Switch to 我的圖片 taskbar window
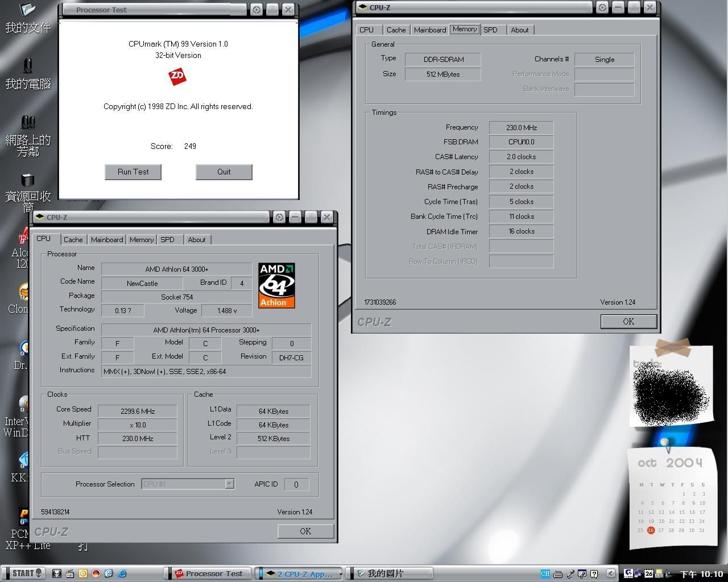The width and height of the screenshot is (728, 582). [x=389, y=573]
